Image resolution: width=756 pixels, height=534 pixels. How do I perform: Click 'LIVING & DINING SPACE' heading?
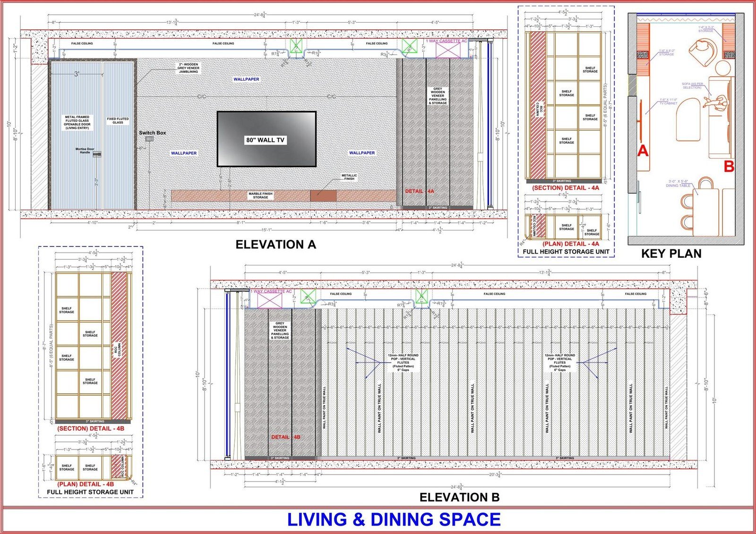coord(394,519)
